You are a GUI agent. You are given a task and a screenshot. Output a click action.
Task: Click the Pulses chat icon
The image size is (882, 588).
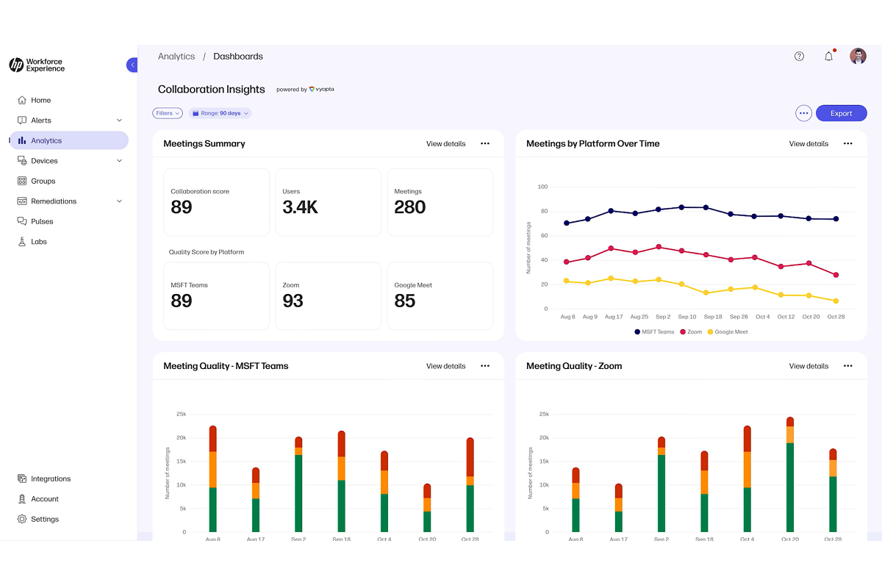[22, 221]
